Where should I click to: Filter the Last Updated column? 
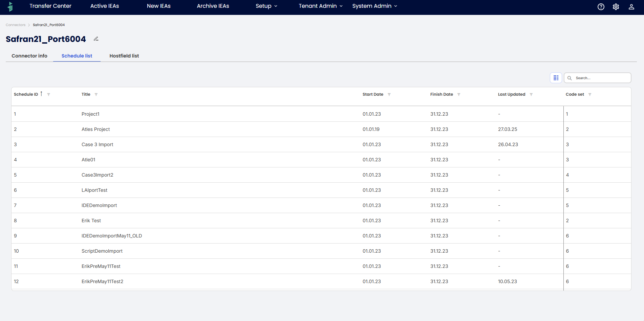pos(531,94)
